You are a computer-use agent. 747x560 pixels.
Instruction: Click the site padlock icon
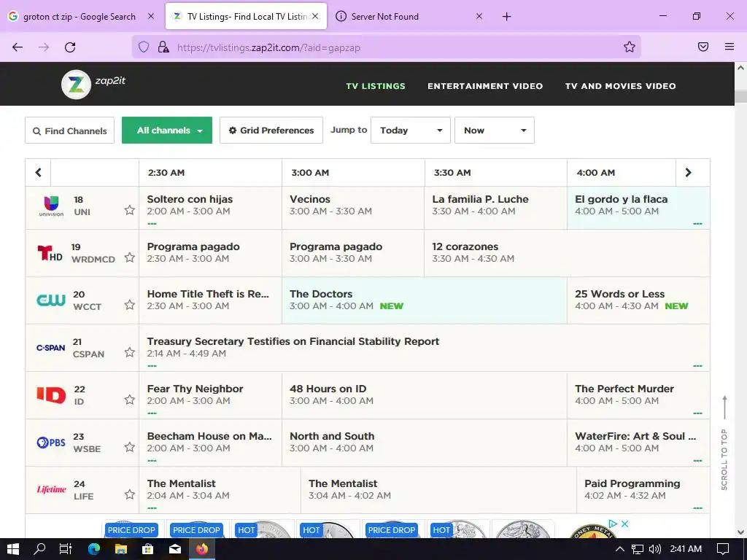coord(163,47)
